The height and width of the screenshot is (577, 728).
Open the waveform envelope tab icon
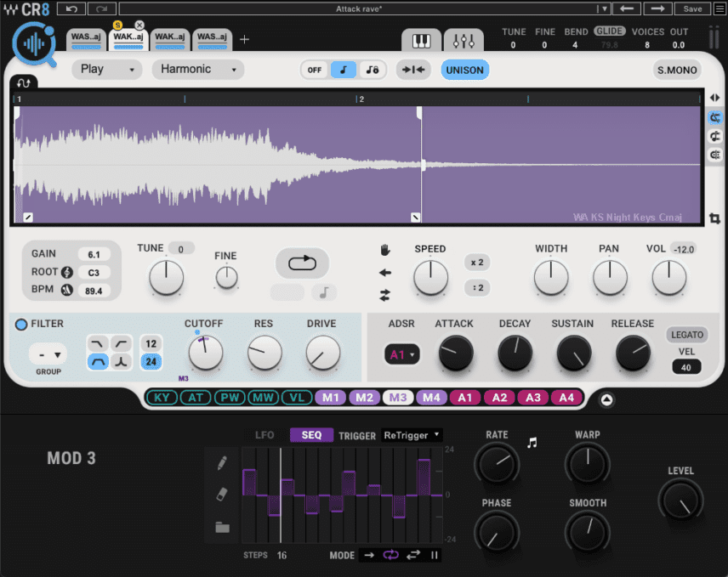tap(24, 82)
